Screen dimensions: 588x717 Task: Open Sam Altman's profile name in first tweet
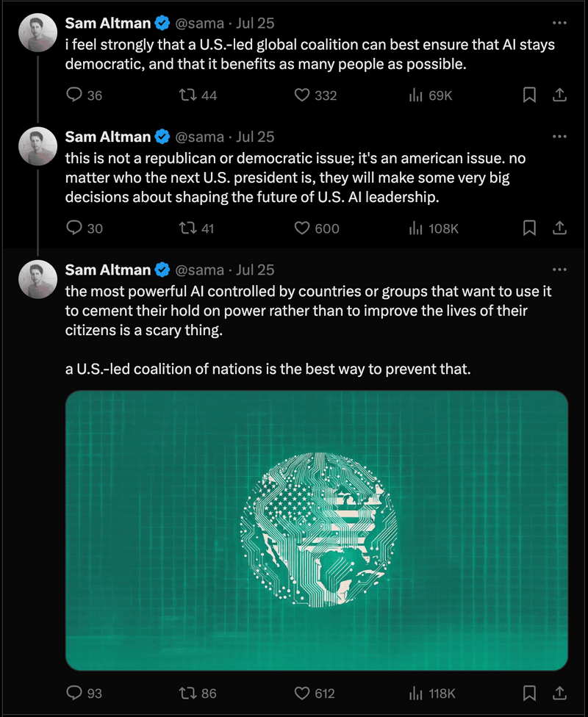pyautogui.click(x=108, y=23)
